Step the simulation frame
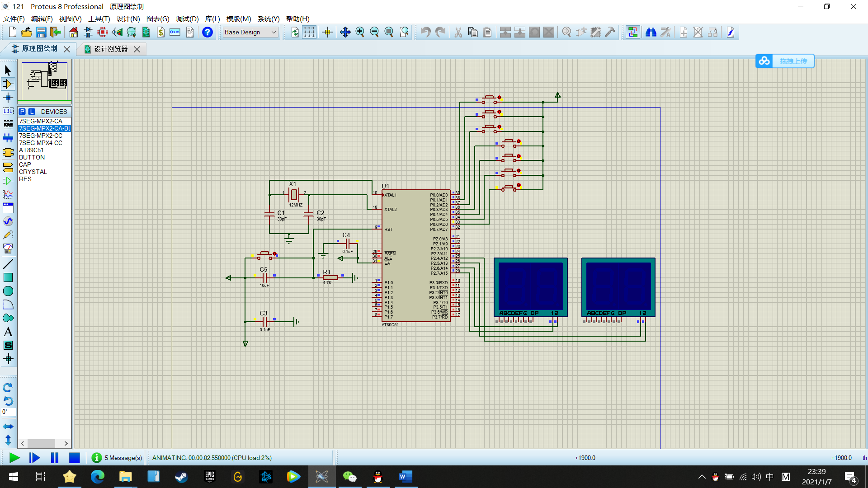This screenshot has width=868, height=488. 34,458
